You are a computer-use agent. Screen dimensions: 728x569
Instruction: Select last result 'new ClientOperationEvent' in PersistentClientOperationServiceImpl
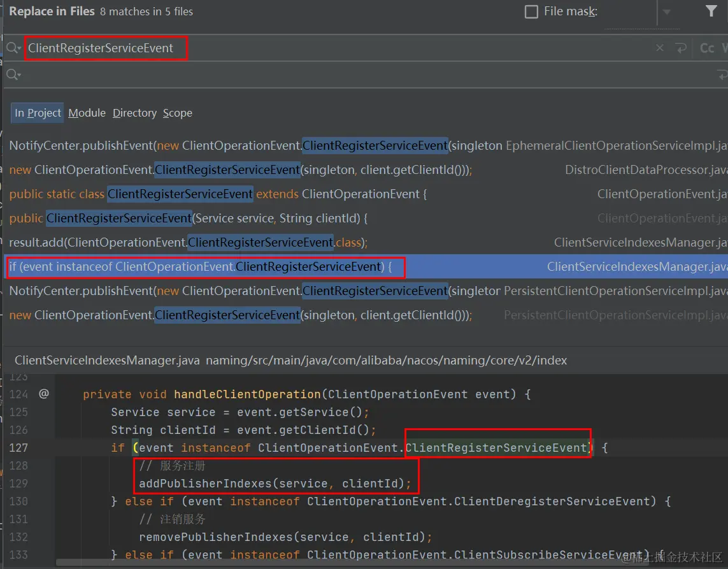click(x=366, y=315)
